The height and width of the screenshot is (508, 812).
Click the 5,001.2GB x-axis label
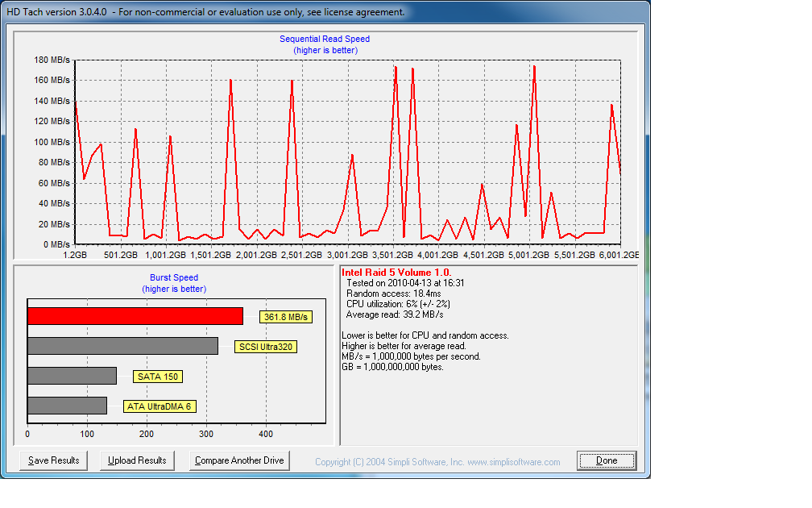tap(528, 255)
